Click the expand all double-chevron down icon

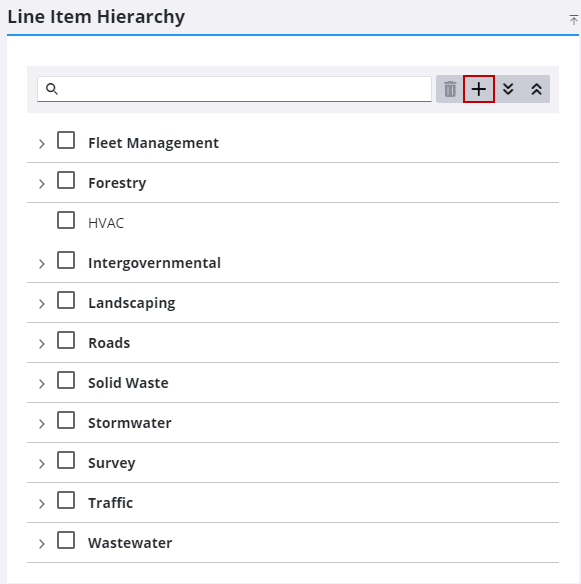508,89
